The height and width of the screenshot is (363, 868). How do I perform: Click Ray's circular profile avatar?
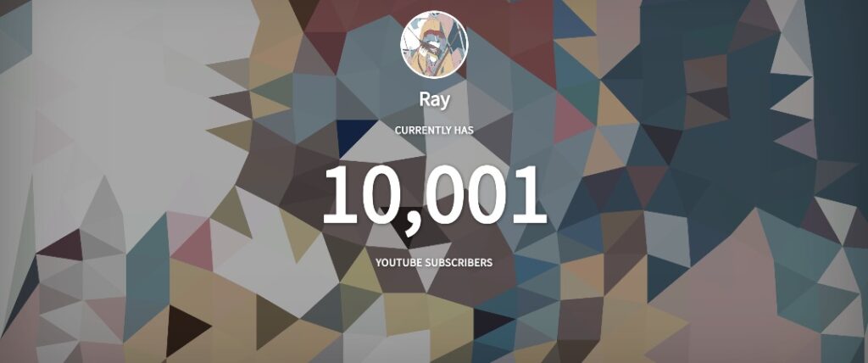click(434, 44)
